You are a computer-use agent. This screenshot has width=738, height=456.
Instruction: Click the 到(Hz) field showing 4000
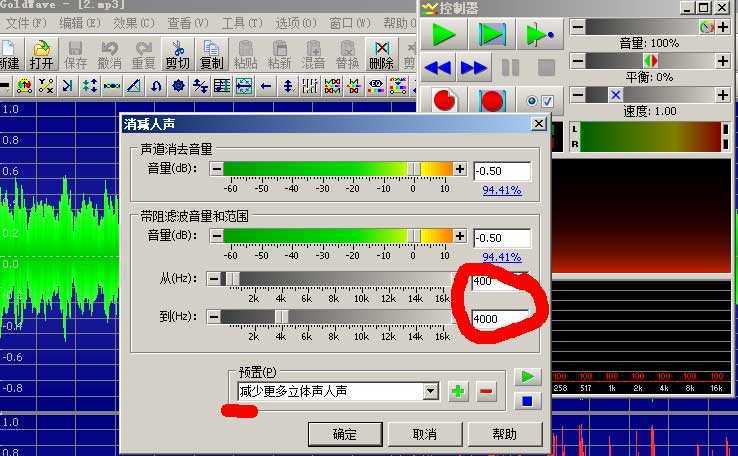coord(500,319)
